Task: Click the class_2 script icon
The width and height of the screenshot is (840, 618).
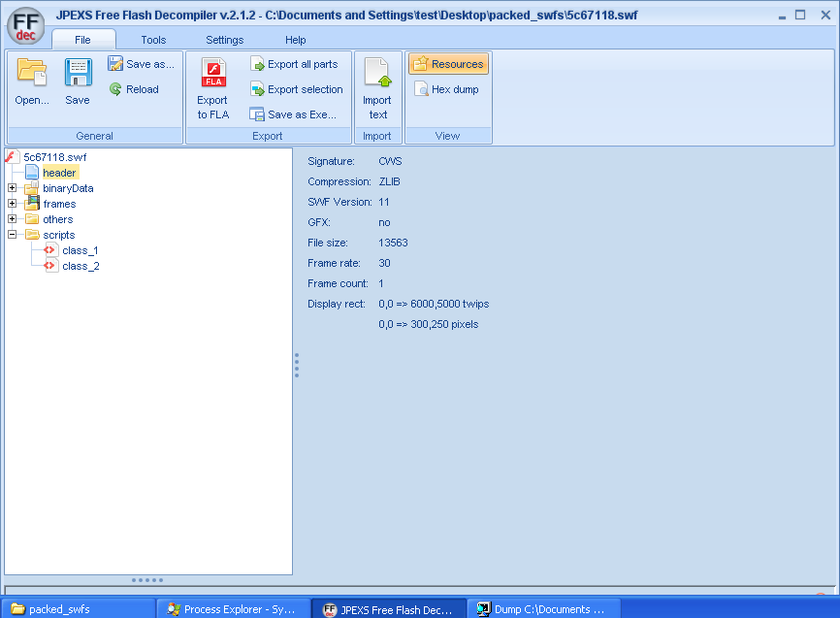Action: (50, 265)
